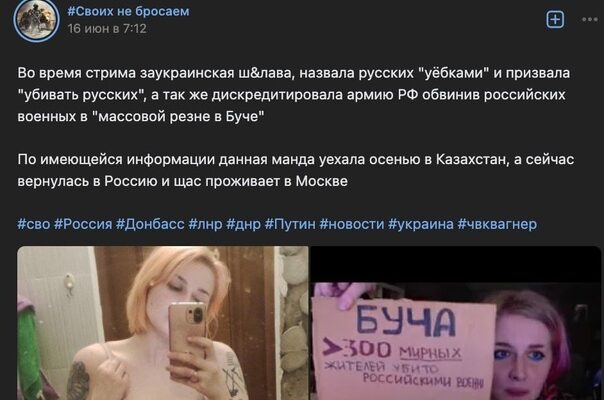Click the cardboard sign reading БУЧА
Image resolution: width=604 pixels, height=400 pixels.
403,348
